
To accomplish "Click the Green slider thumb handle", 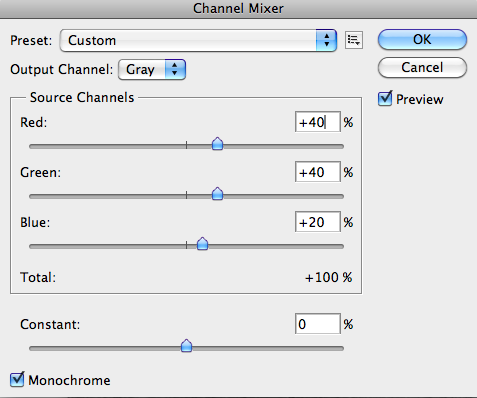I will pos(217,194).
